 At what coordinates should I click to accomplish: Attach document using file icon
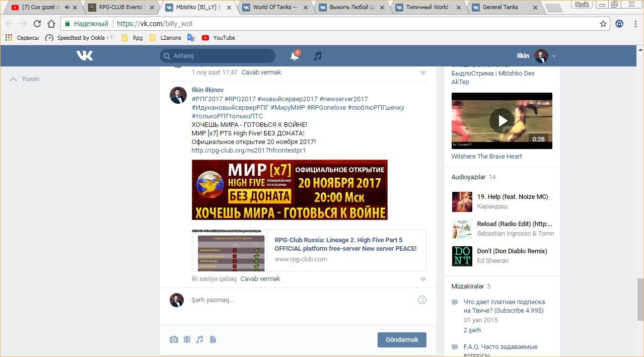point(213,339)
